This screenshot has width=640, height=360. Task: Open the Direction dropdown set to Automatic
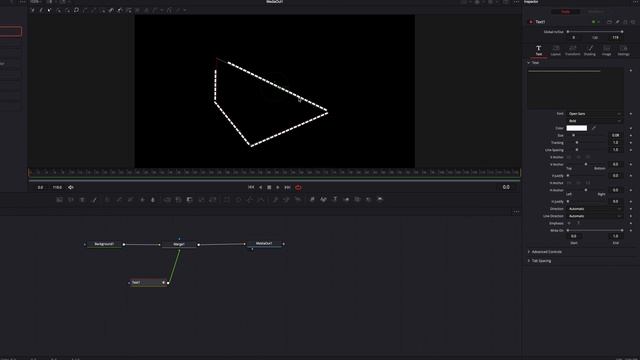coord(595,209)
